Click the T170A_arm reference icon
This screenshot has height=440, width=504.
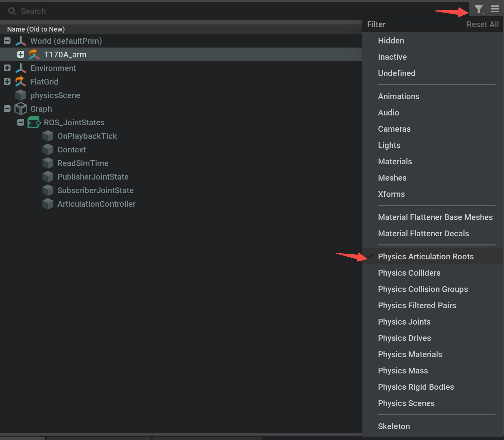(x=34, y=54)
